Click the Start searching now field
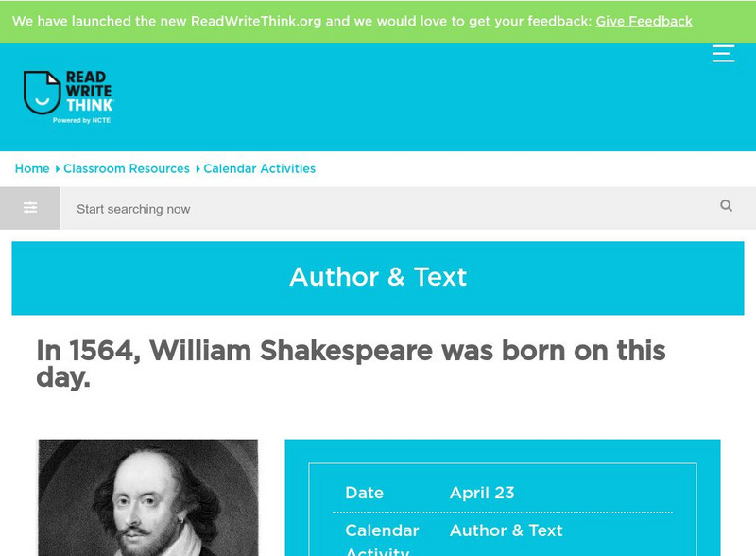This screenshot has height=556, width=756. coord(283,208)
